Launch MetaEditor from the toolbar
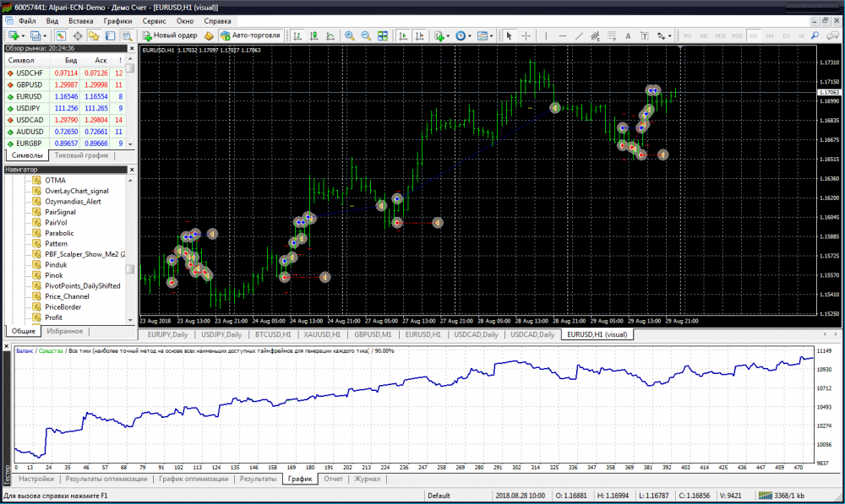 [209, 35]
